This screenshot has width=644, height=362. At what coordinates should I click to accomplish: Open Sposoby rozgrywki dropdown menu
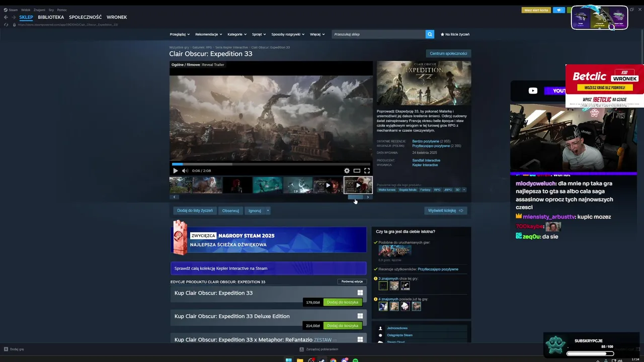(288, 34)
